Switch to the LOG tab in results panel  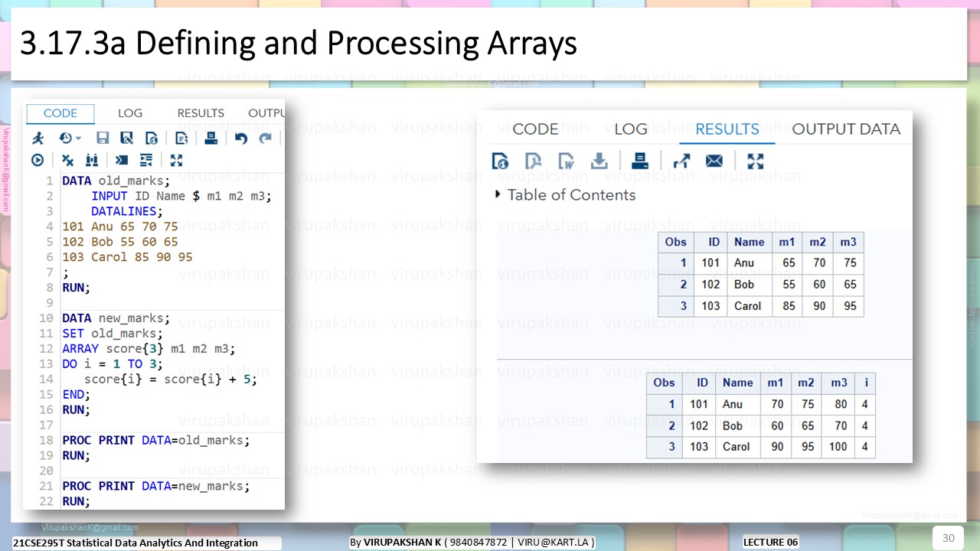click(x=631, y=129)
